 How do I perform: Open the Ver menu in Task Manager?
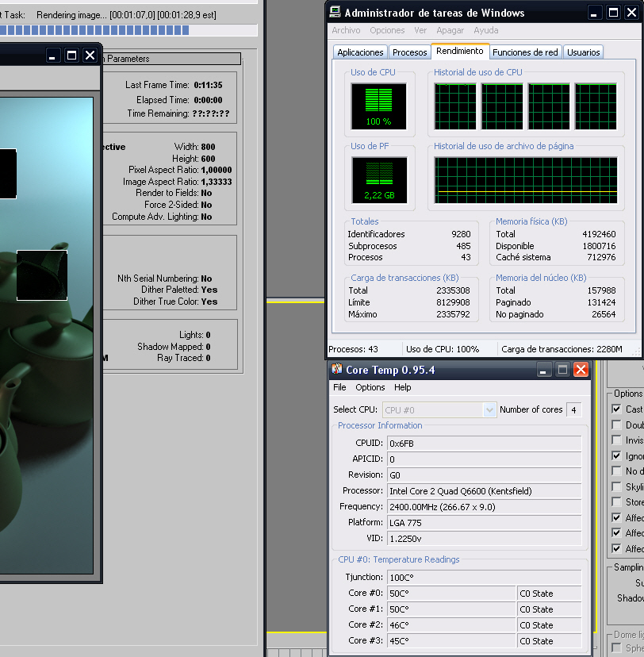(x=420, y=30)
